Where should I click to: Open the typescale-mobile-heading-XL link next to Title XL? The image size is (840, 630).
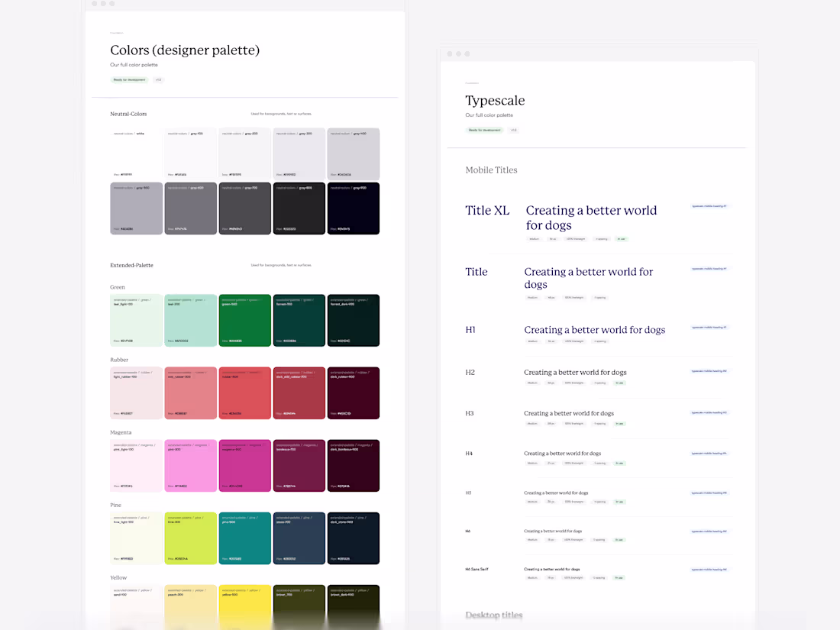(x=709, y=205)
